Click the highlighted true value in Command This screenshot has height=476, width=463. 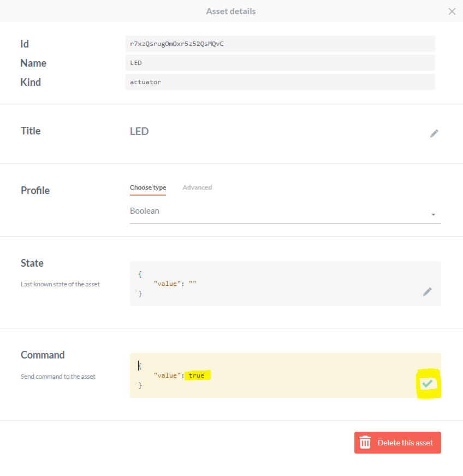[197, 375]
